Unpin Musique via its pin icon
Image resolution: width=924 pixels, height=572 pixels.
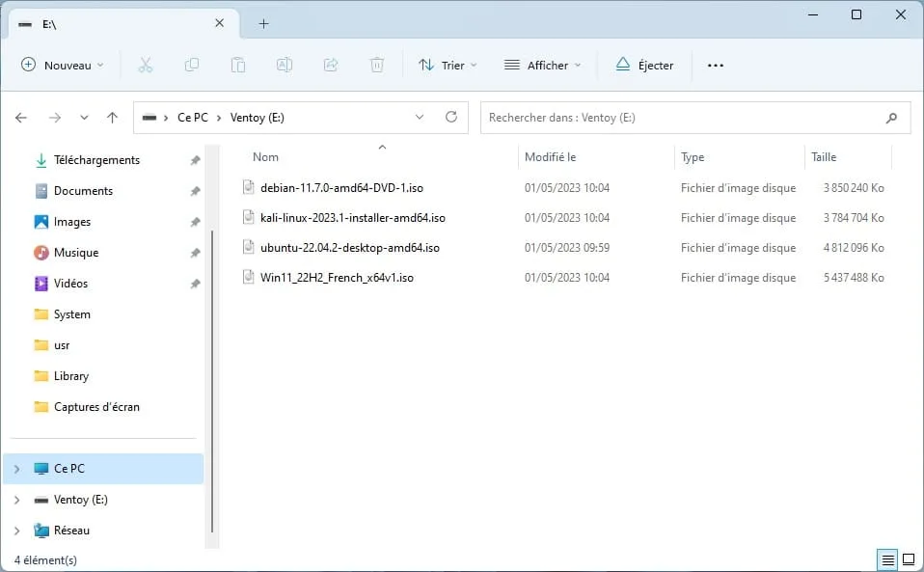[x=195, y=253]
